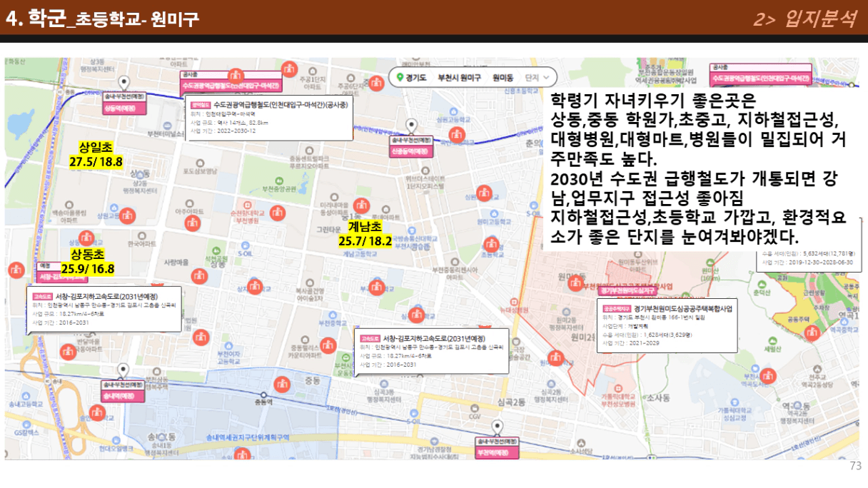Click the 2> 입지분석 header text
868x488 pixels.
[804, 19]
